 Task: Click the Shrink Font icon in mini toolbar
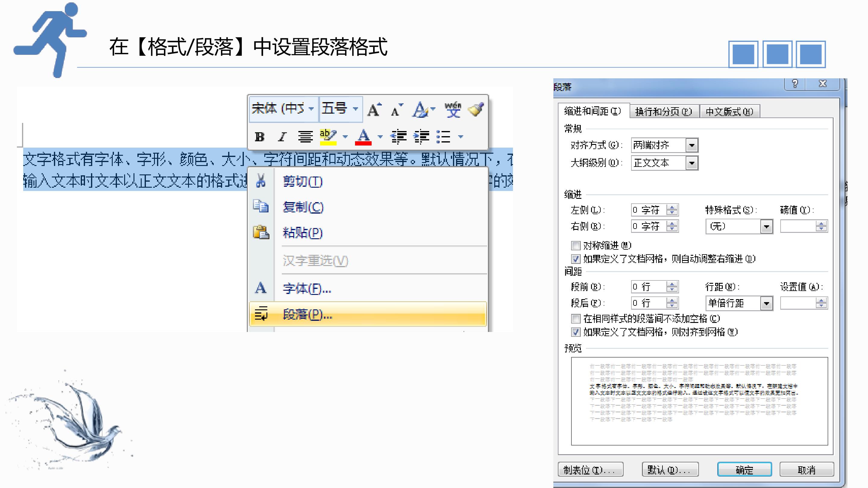[397, 109]
